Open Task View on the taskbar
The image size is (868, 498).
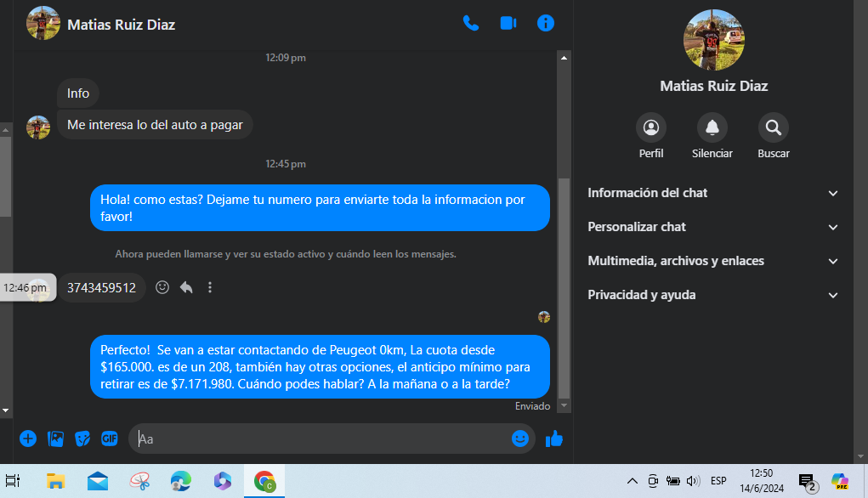click(13, 481)
